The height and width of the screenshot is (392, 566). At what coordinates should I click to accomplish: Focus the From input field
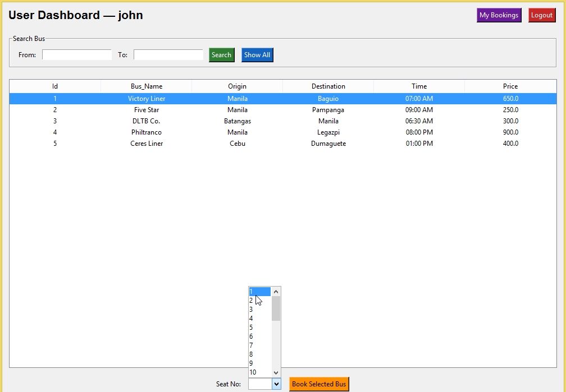point(77,55)
